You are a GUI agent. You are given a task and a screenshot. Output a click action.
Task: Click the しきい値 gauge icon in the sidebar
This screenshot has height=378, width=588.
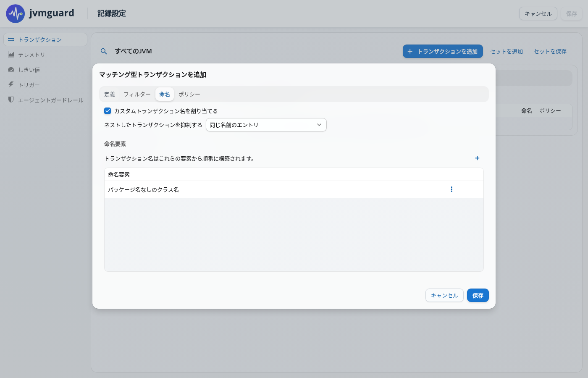[x=11, y=70]
